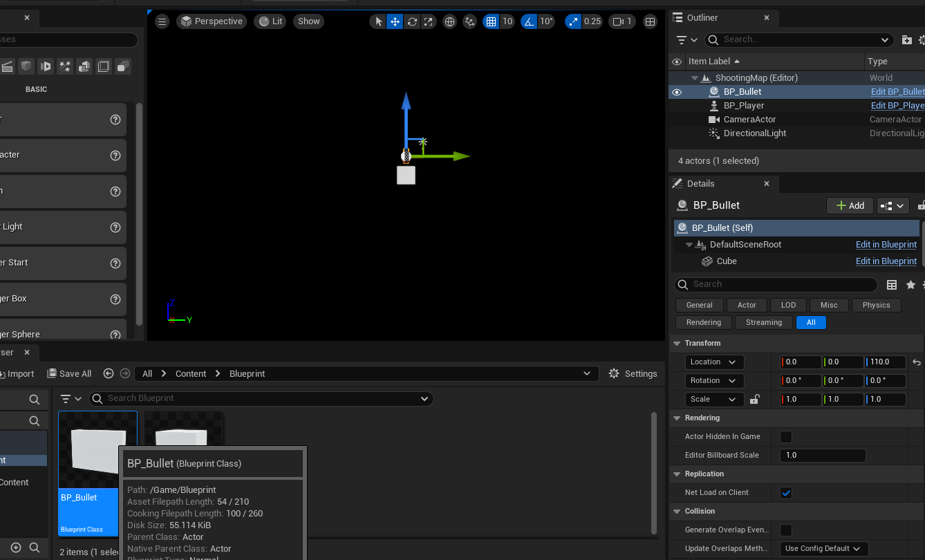Click Save All in Content Browser
The height and width of the screenshot is (560, 925).
tap(69, 373)
